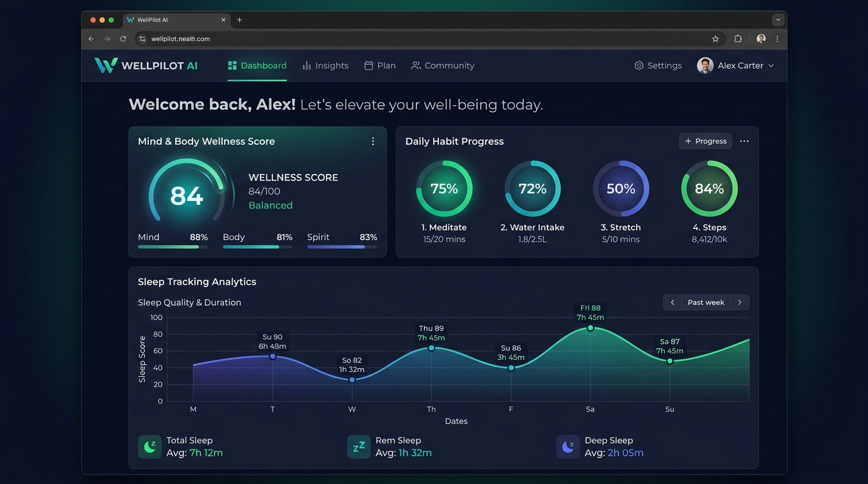Image resolution: width=868 pixels, height=484 pixels.
Task: Select the Water Intake 72% ring
Action: (532, 188)
